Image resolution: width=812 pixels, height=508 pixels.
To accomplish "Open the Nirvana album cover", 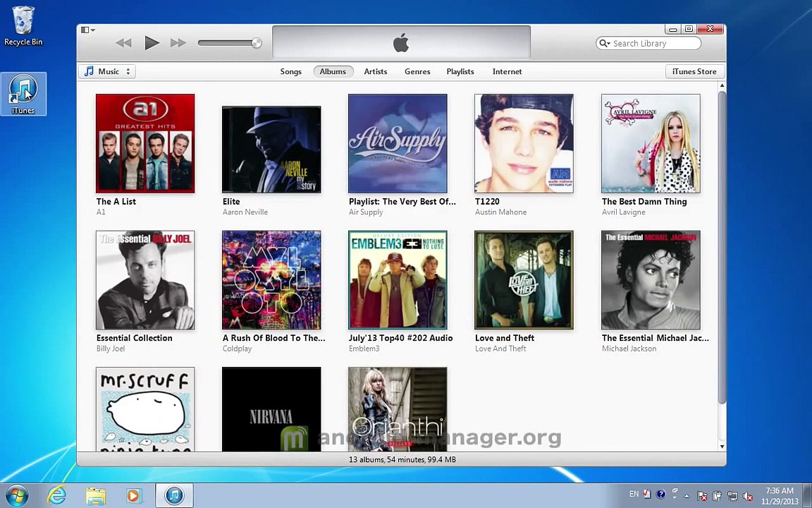I will pyautogui.click(x=271, y=409).
